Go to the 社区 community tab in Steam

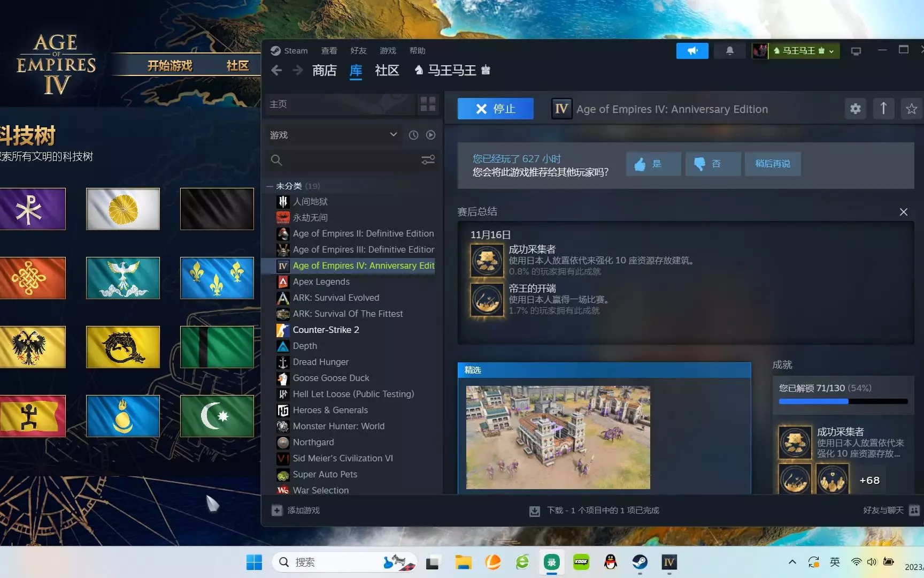coord(387,70)
